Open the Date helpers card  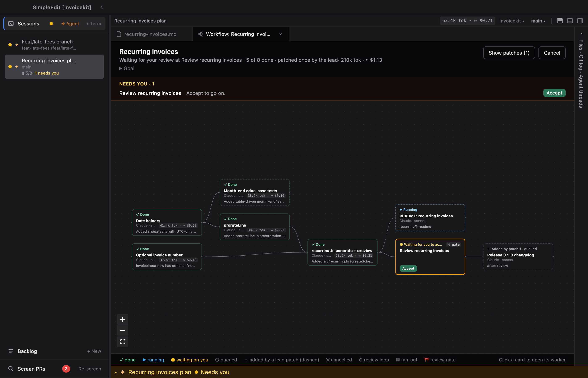(x=167, y=222)
